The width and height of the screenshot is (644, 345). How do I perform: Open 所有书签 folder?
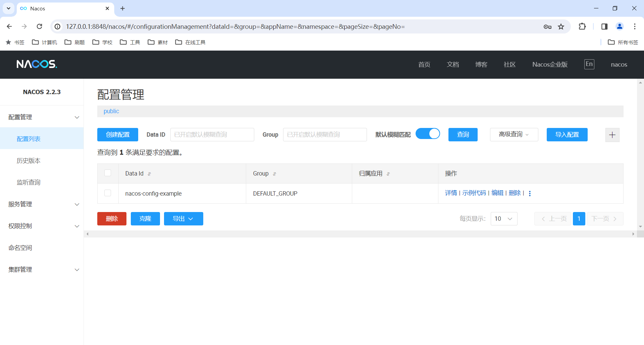(x=623, y=42)
